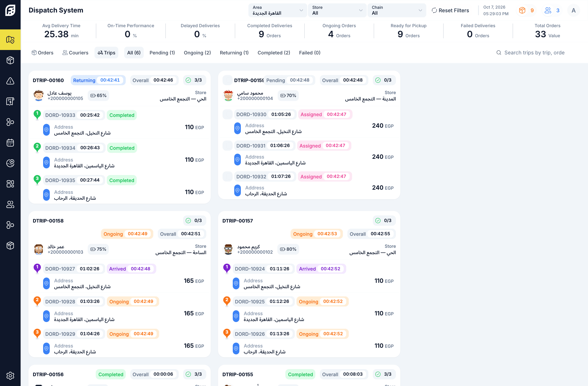Click the alert triangle sidebar icon
This screenshot has width=588, height=386.
pyautogui.click(x=10, y=81)
